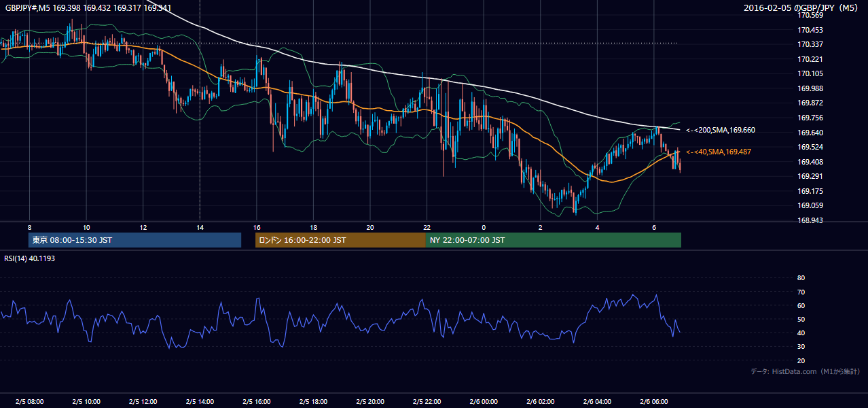The height and width of the screenshot is (408, 868).
Task: Click price axis value 169.175
Action: pos(810,191)
